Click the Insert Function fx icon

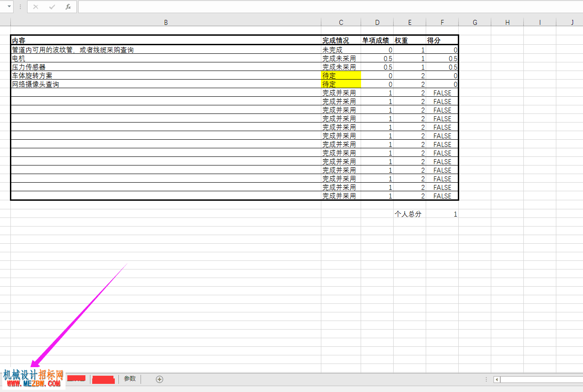(x=68, y=7)
